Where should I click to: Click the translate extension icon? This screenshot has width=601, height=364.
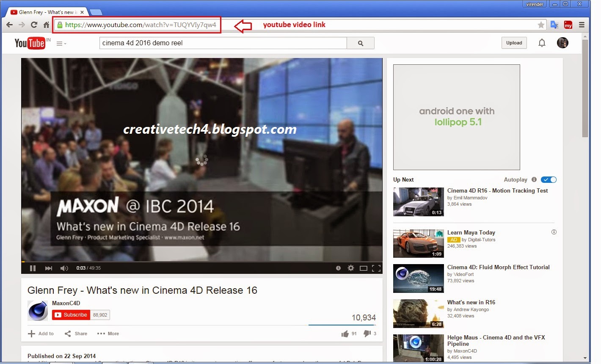[x=554, y=25]
